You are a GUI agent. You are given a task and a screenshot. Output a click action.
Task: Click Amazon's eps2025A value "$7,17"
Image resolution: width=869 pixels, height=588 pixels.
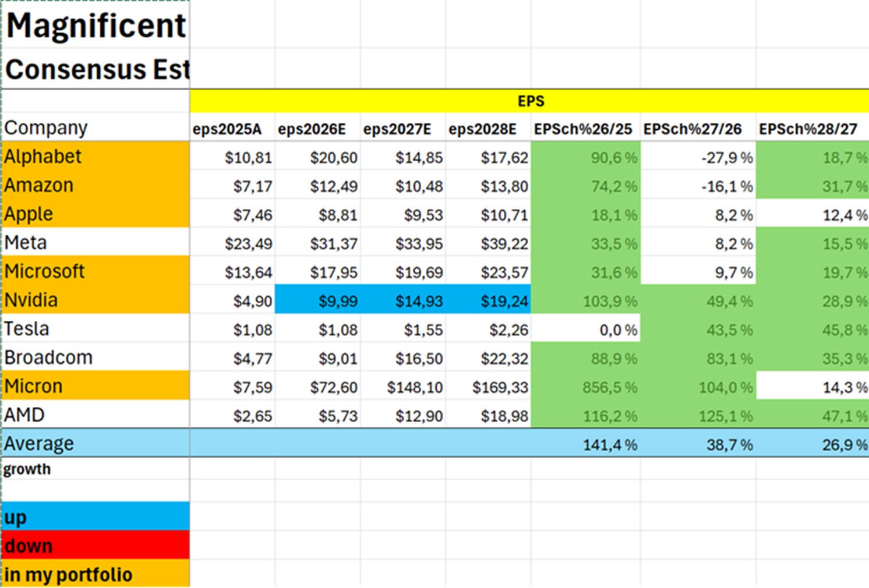pyautogui.click(x=232, y=185)
